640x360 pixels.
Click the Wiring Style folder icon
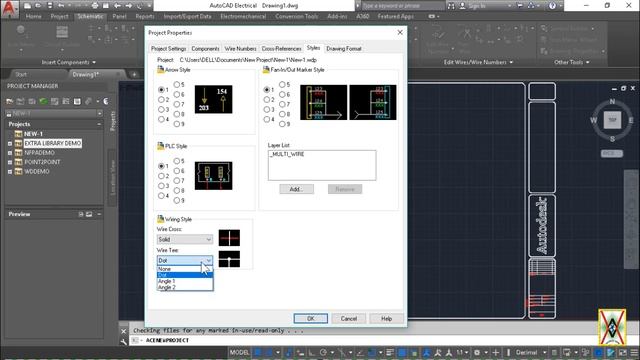point(160,219)
